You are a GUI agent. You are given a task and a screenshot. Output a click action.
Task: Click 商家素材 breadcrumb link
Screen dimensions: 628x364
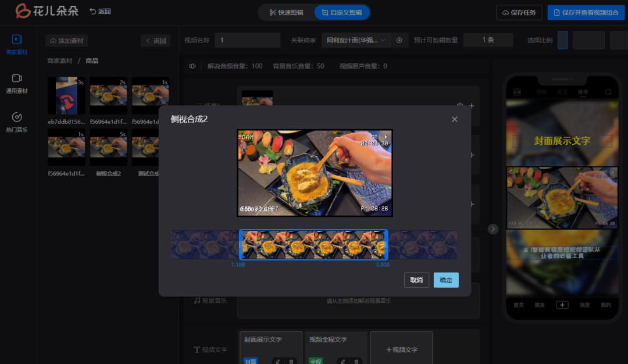[60, 61]
